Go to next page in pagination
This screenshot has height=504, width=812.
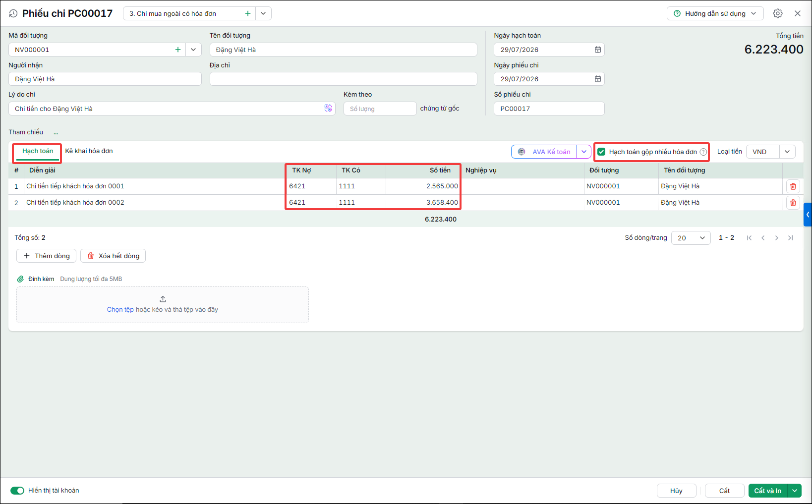[777, 238]
